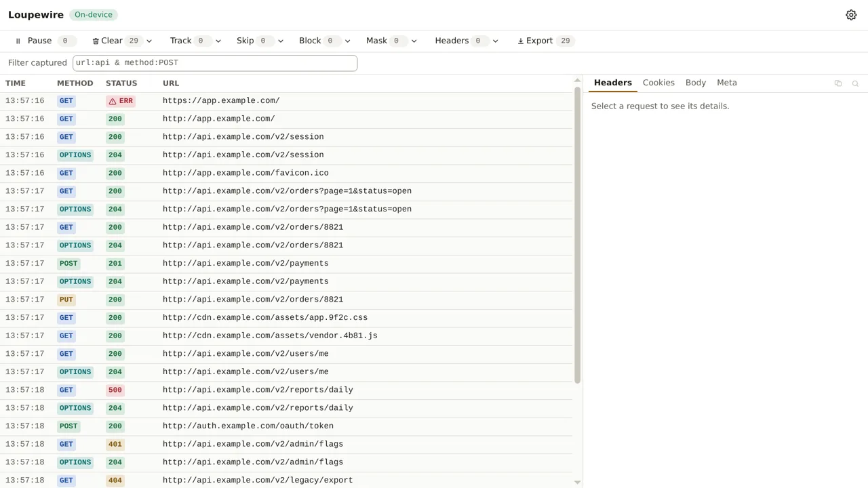
Task: Click the copy icon in details panel
Action: 838,83
